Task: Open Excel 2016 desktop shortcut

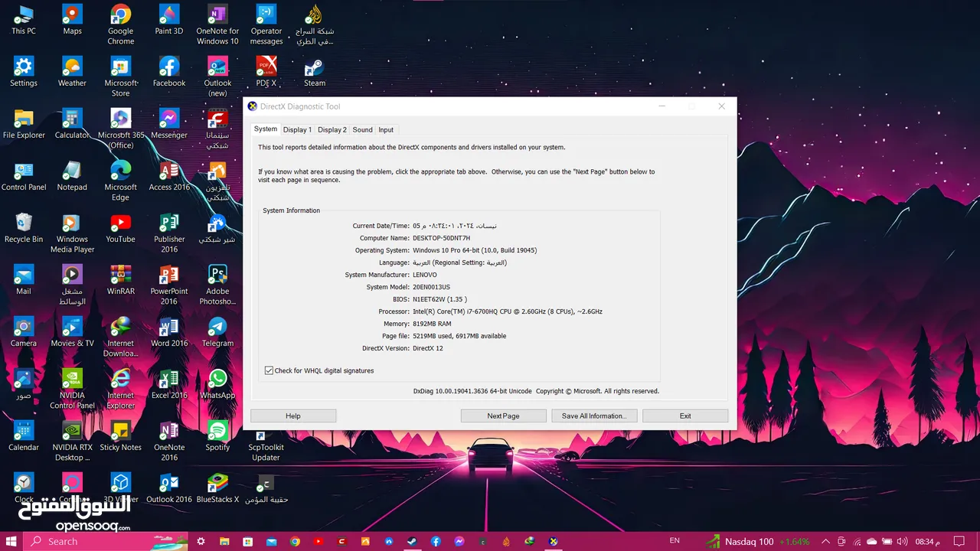Action: 169,384
